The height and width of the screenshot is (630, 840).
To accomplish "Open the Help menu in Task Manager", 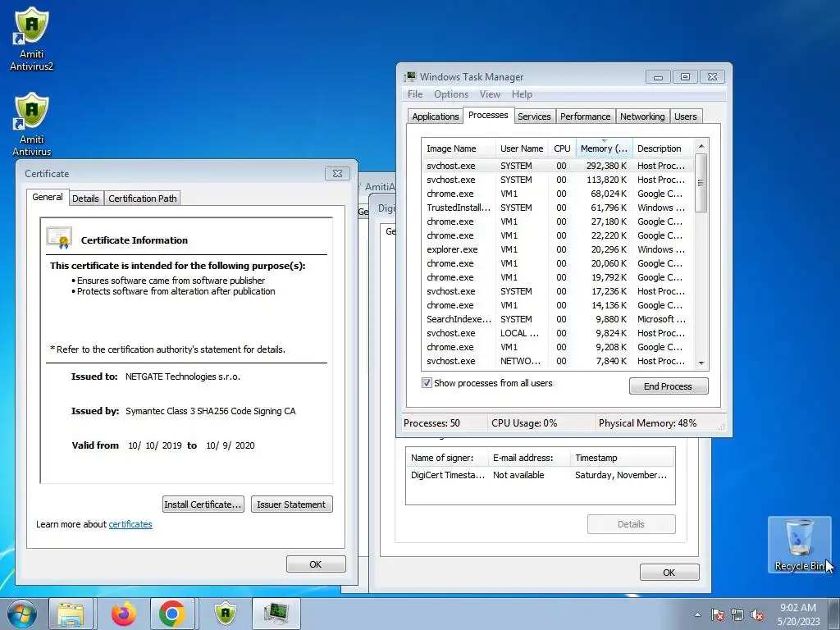I will click(522, 94).
